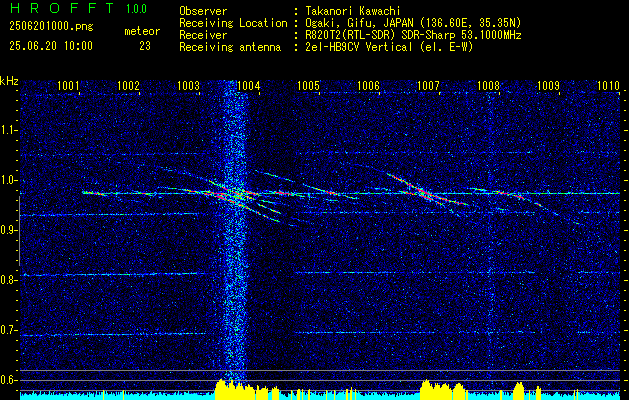Viewport: 629px width, 400px height.
Task: Select the observer name Takanori Kawachi
Action: coord(353,11)
